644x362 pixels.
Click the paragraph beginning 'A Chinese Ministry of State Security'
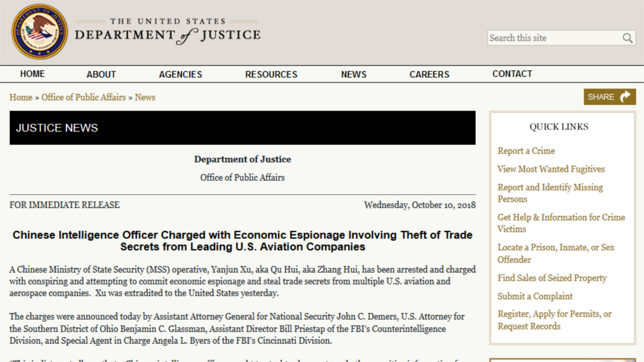(x=243, y=282)
